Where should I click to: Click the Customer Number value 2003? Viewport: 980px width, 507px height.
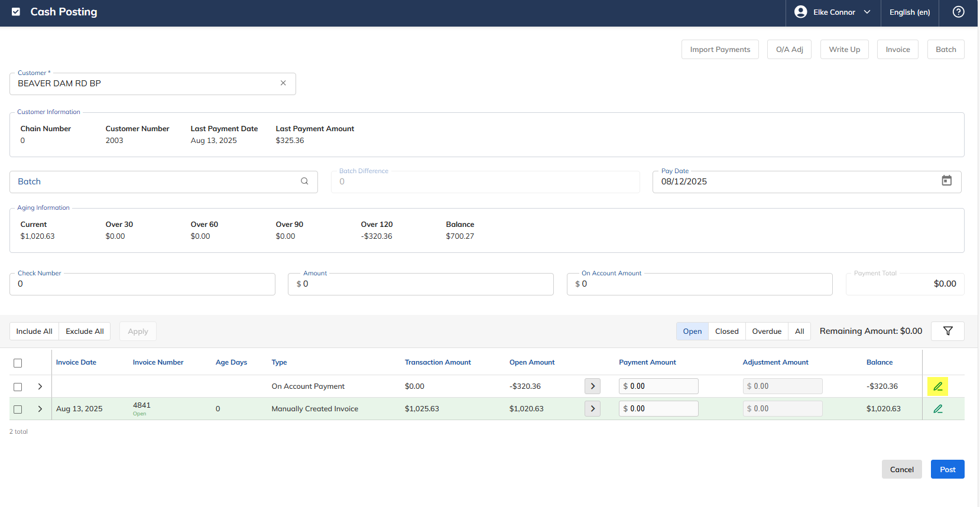click(x=115, y=141)
